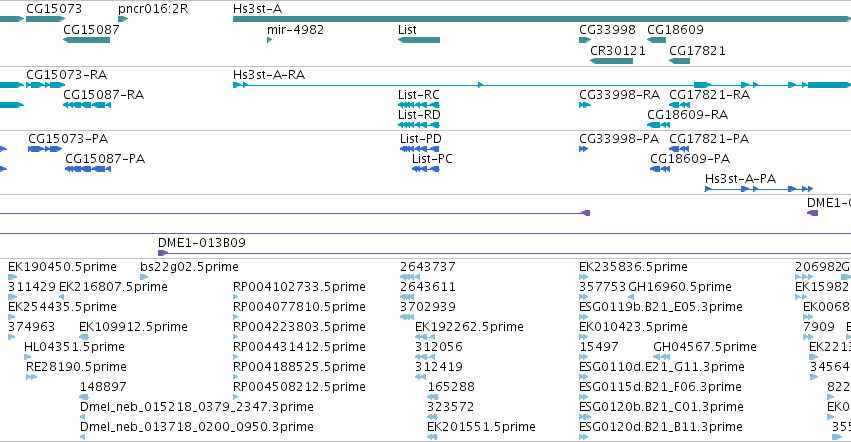The width and height of the screenshot is (851, 442).
Task: Click the List-PC protein feature
Action: [426, 169]
